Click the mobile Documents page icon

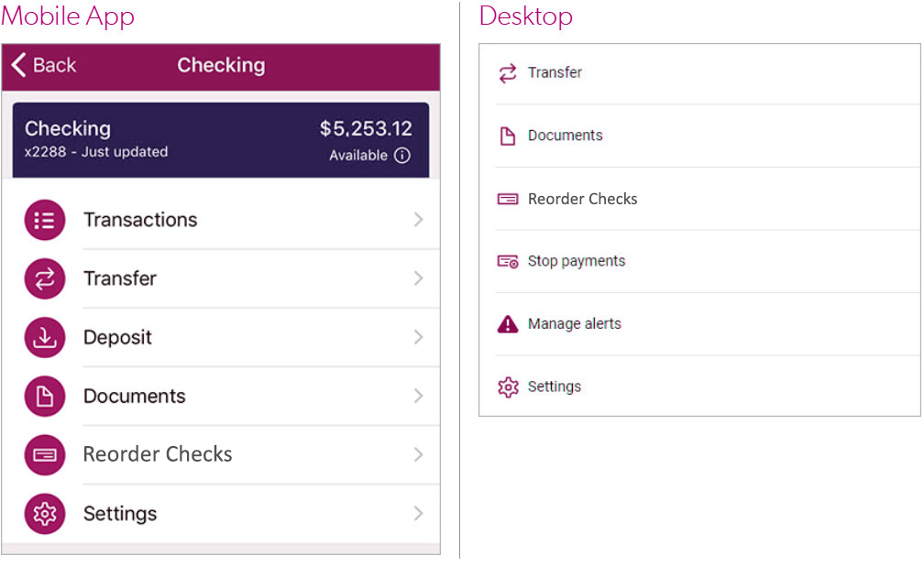(x=45, y=397)
